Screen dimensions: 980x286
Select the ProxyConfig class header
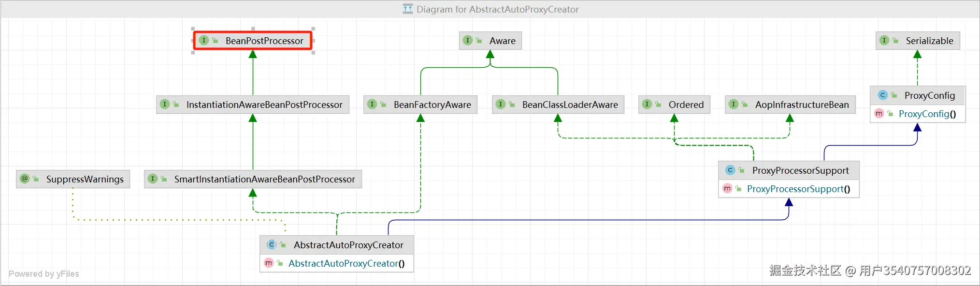tap(918, 95)
